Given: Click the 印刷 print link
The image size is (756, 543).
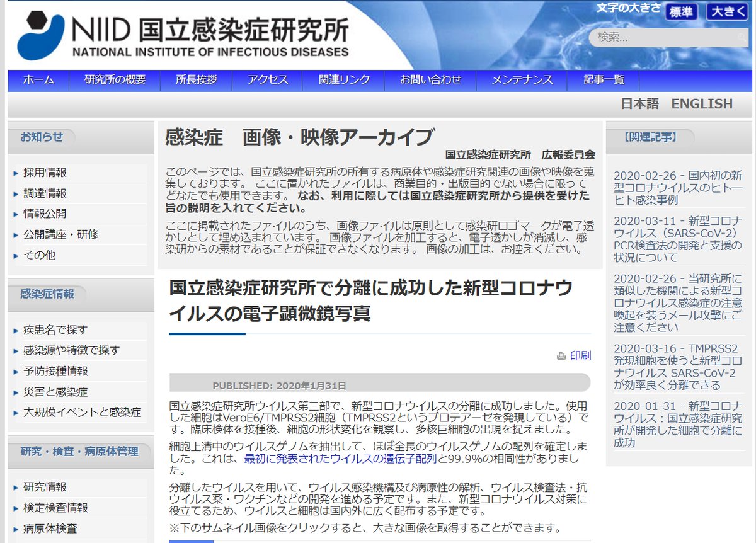Looking at the screenshot, I should click(580, 356).
